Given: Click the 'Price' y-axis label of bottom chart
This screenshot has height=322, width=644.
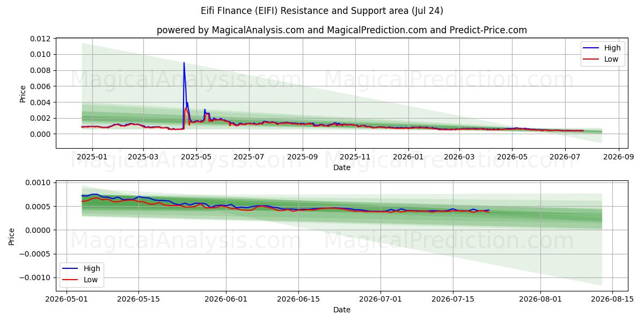Looking at the screenshot, I should pos(12,236).
